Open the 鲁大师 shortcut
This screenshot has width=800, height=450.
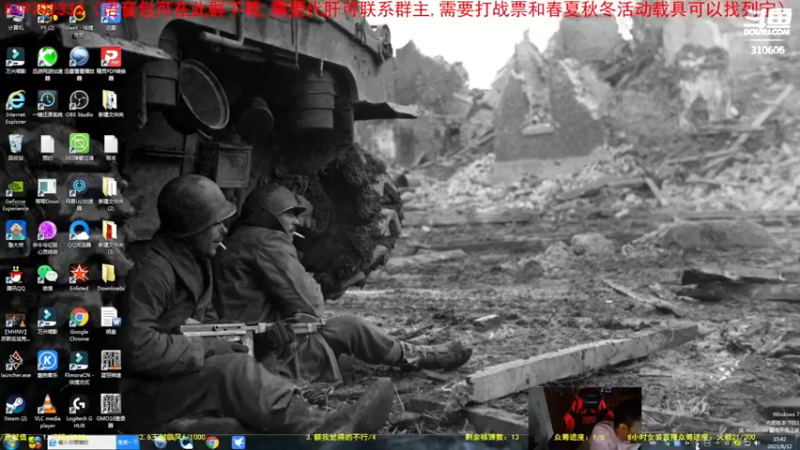coord(15,234)
